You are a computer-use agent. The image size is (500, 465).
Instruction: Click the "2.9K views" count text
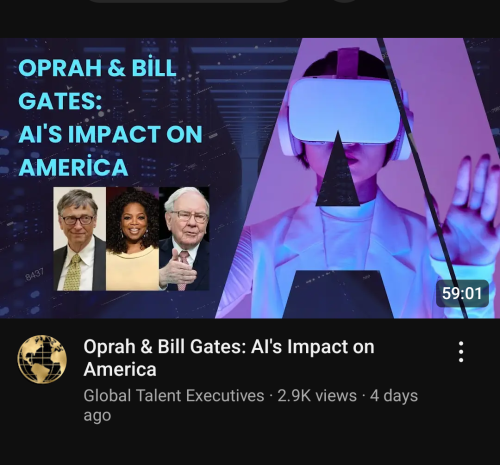click(317, 396)
